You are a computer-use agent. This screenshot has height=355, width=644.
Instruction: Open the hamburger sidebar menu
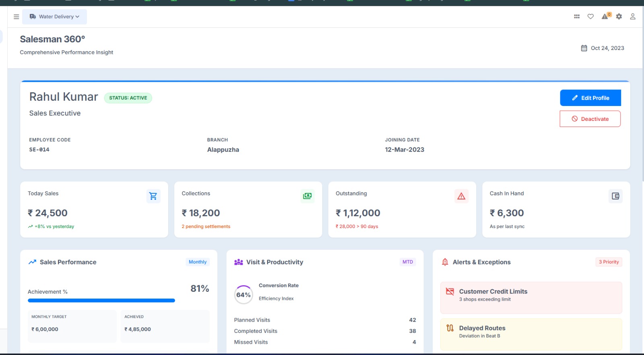click(16, 17)
